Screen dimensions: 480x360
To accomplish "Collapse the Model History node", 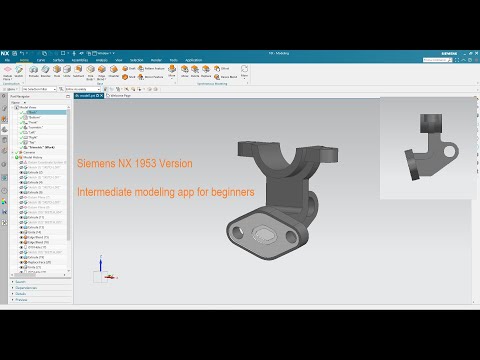I will click(13, 157).
